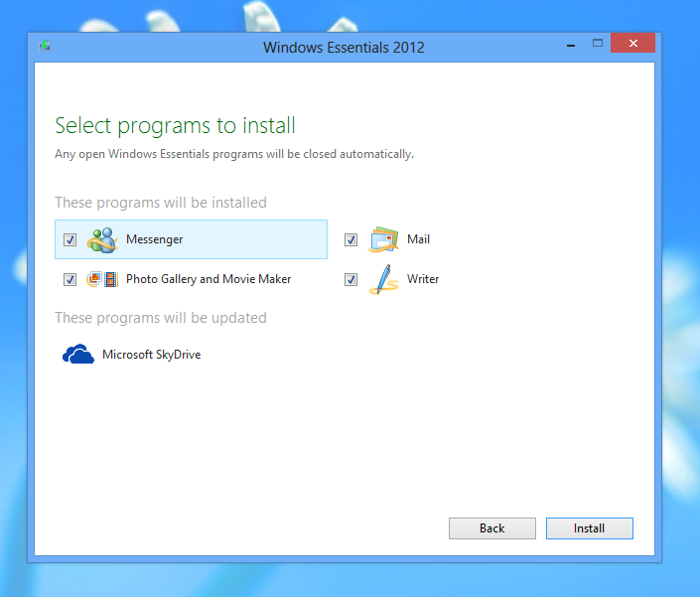Click the Microsoft SkyDrive cloud icon

(78, 354)
